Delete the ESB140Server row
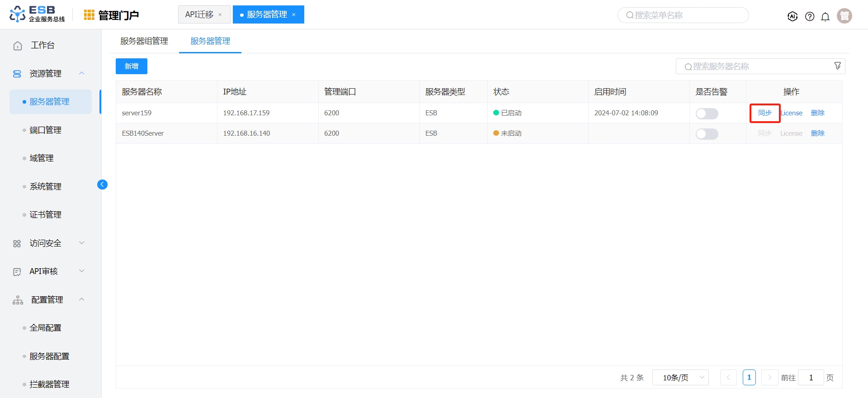This screenshot has width=868, height=398. 817,133
